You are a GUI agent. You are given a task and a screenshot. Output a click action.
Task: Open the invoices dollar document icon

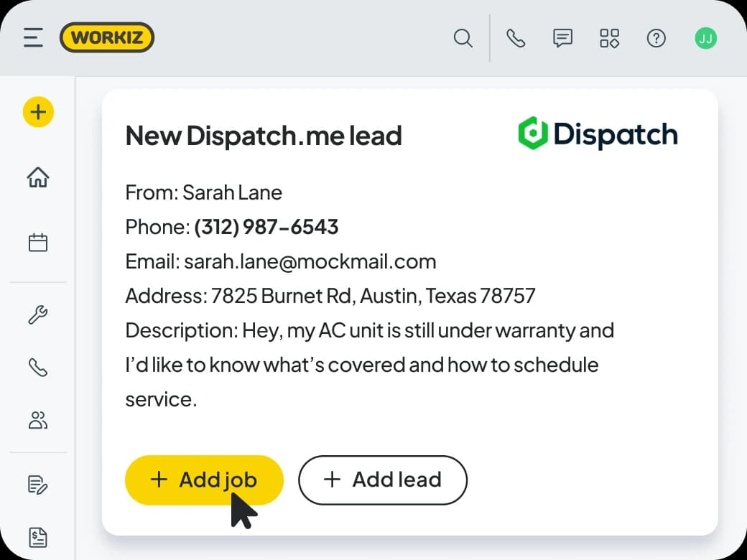click(37, 538)
